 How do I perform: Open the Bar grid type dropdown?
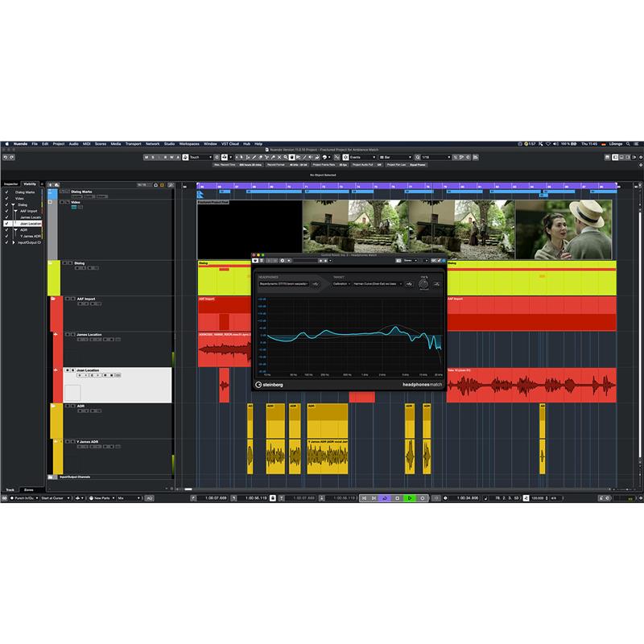(395, 157)
